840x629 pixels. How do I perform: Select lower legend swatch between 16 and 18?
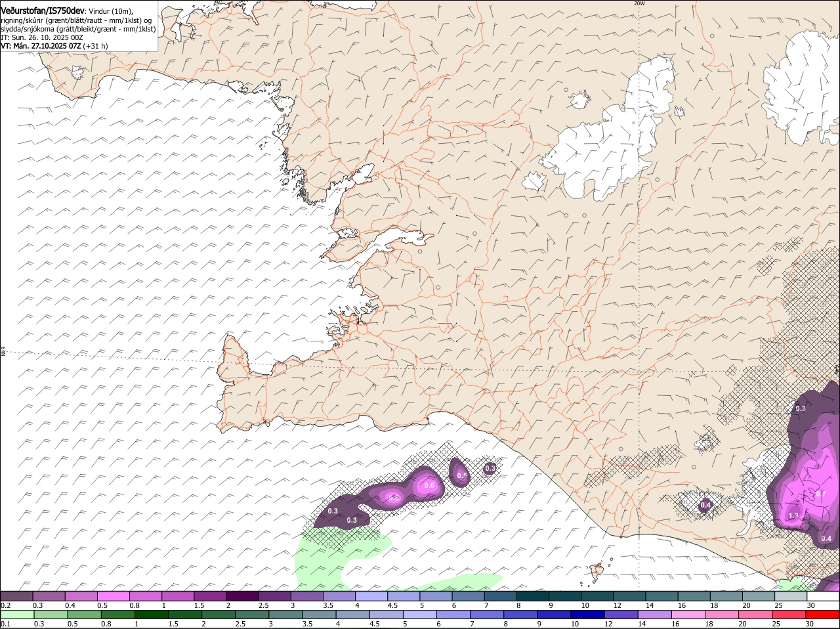click(688, 615)
